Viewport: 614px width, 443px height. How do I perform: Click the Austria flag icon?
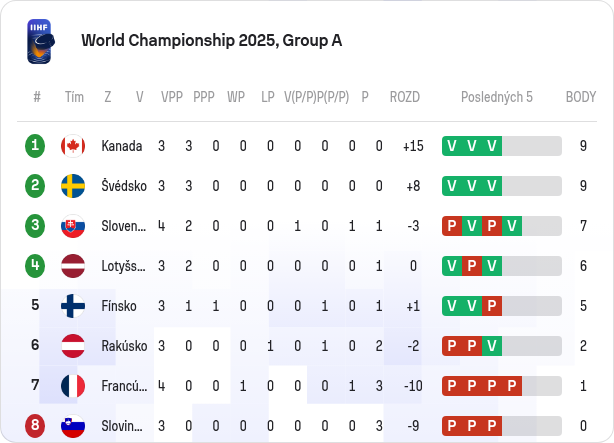point(73,346)
